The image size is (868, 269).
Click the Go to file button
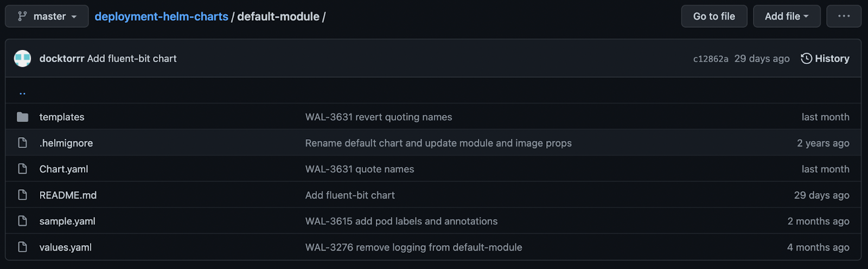pyautogui.click(x=714, y=16)
